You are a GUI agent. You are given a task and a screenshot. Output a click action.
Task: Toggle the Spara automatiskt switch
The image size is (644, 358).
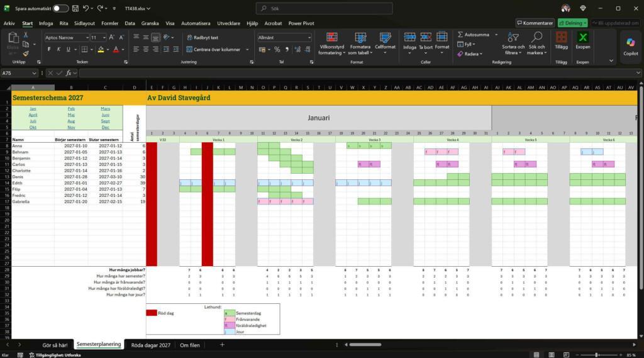click(x=60, y=8)
